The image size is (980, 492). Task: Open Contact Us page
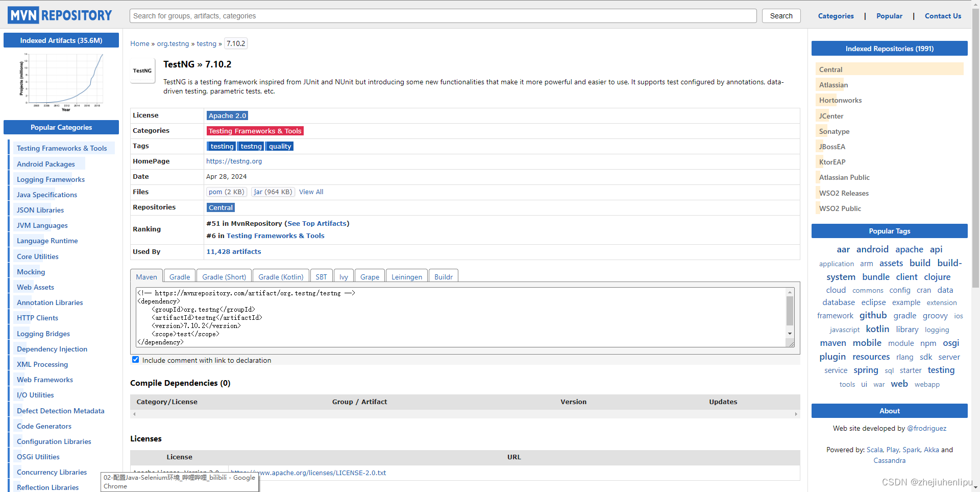[943, 16]
